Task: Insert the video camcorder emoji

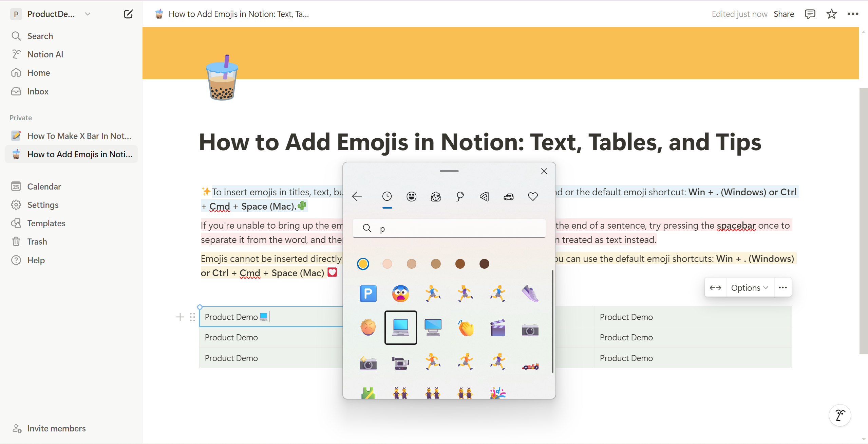Action: [400, 363]
